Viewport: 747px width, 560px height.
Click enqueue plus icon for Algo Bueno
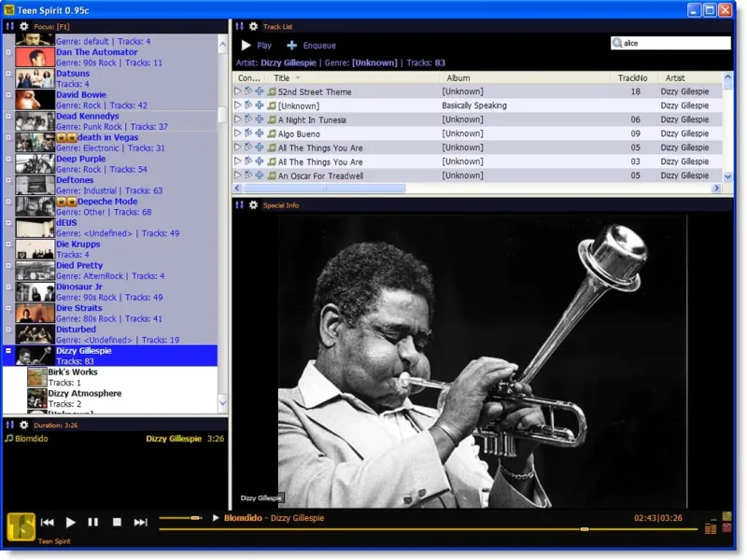(259, 133)
